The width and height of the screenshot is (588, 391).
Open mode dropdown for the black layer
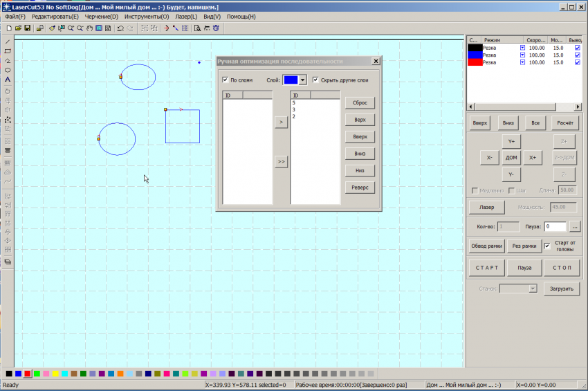(x=522, y=47)
